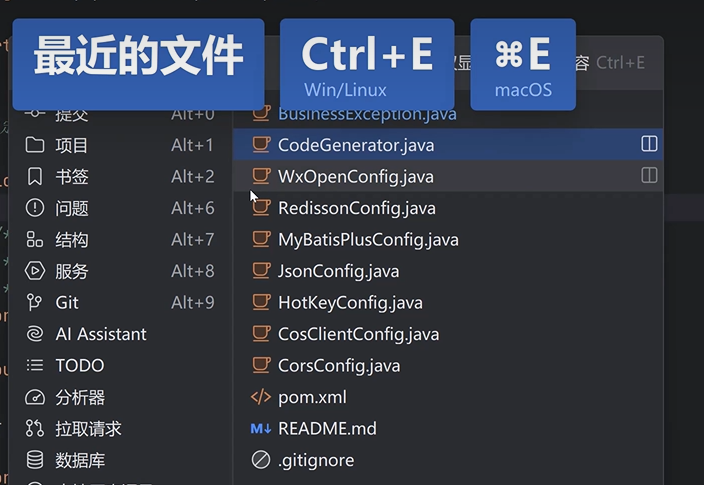Click the services play icon next to 服务

click(x=35, y=271)
